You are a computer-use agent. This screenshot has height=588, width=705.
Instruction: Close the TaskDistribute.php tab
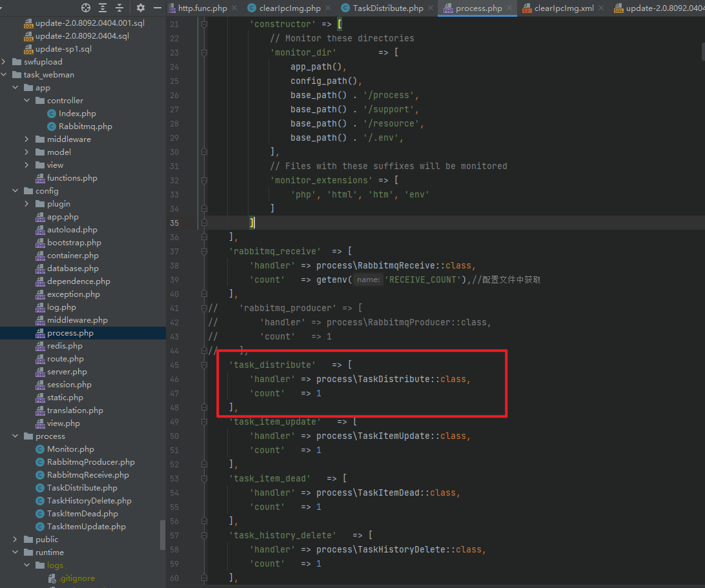(431, 8)
